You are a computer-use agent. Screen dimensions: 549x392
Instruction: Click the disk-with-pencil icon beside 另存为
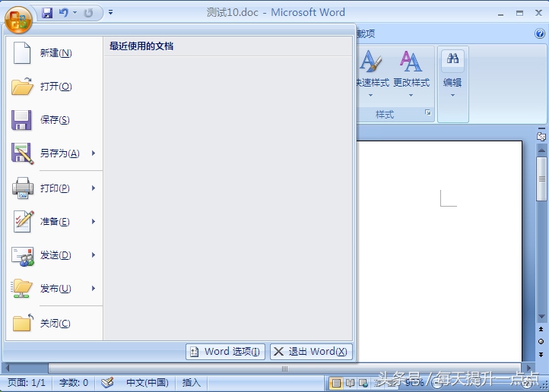click(x=22, y=153)
